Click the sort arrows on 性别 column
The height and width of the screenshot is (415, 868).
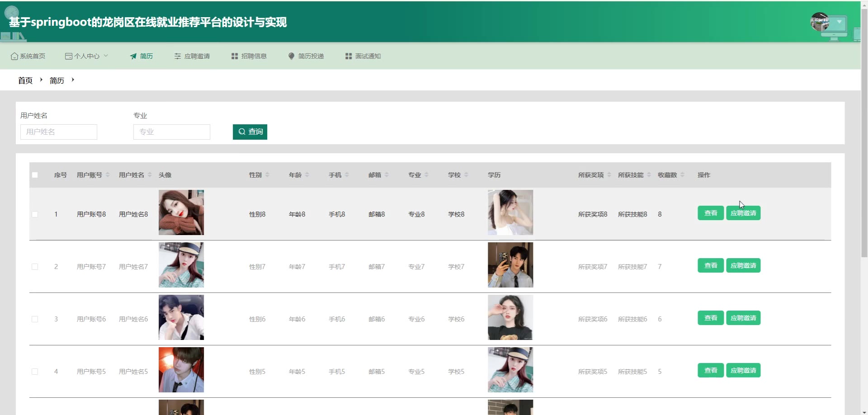tap(267, 175)
